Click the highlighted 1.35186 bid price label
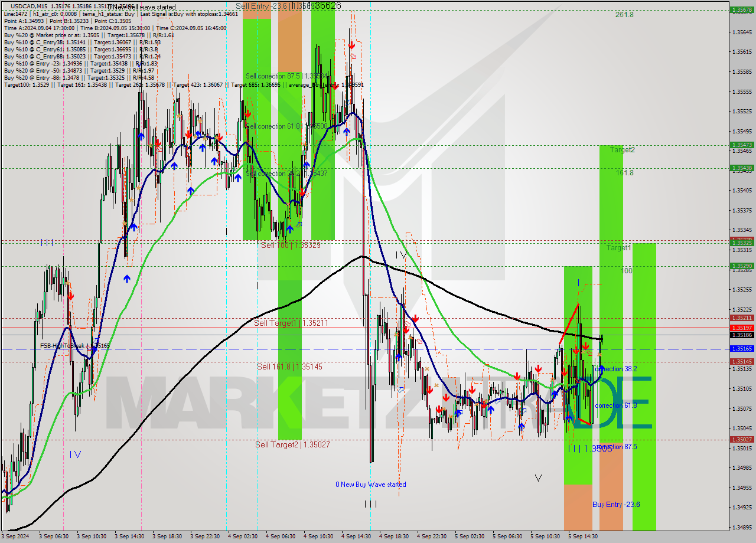This screenshot has width=756, height=543. (743, 335)
